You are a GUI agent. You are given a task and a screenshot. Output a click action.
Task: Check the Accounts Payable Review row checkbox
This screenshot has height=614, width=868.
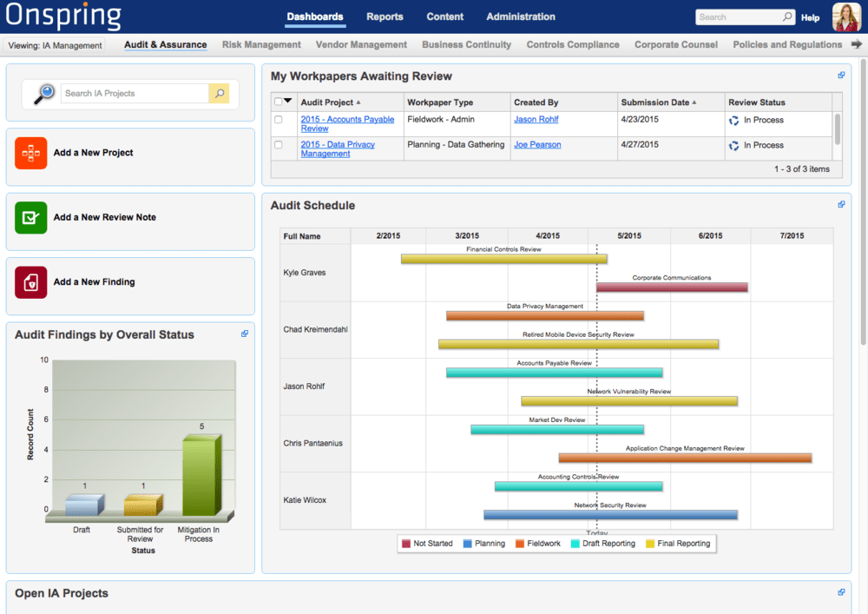click(279, 120)
